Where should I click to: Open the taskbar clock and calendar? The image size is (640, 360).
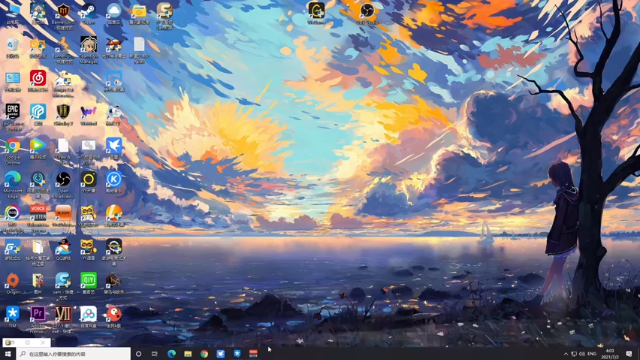pyautogui.click(x=611, y=354)
